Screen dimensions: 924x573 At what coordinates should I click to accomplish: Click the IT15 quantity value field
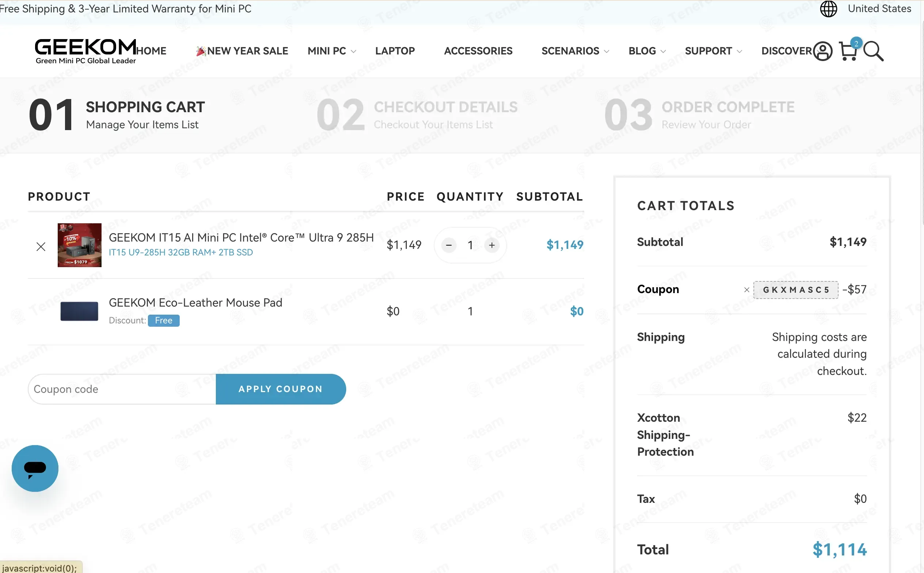click(470, 245)
